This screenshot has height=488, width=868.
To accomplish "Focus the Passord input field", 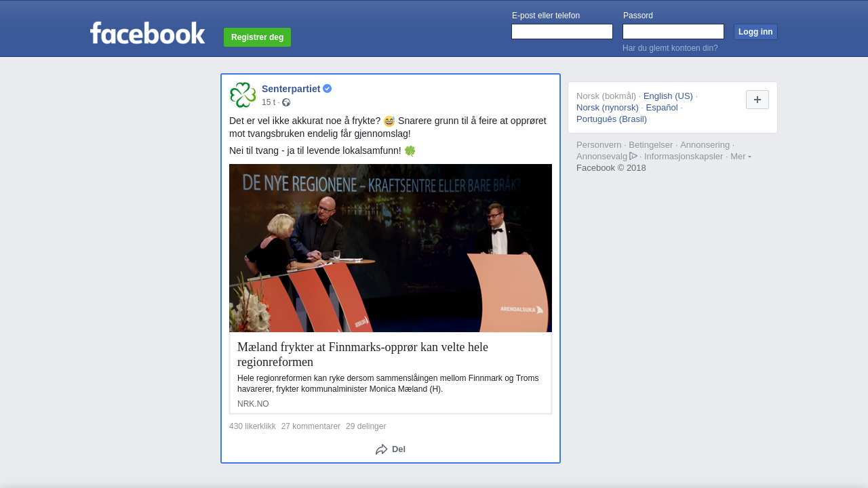I will click(x=673, y=32).
